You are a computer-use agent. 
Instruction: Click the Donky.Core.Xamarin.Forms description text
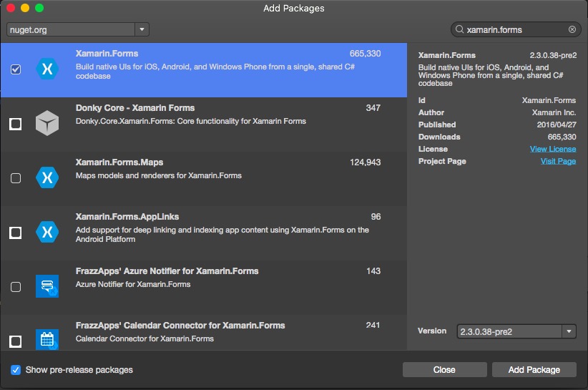(191, 121)
